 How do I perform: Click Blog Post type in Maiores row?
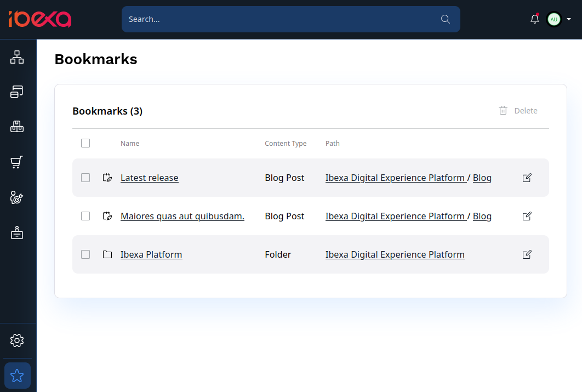tap(284, 216)
